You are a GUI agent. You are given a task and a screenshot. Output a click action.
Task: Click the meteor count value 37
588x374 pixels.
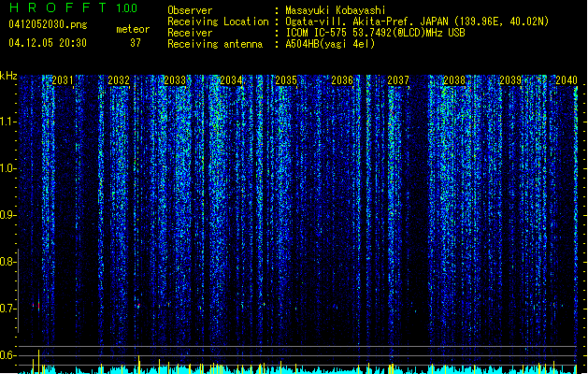pyautogui.click(x=136, y=43)
